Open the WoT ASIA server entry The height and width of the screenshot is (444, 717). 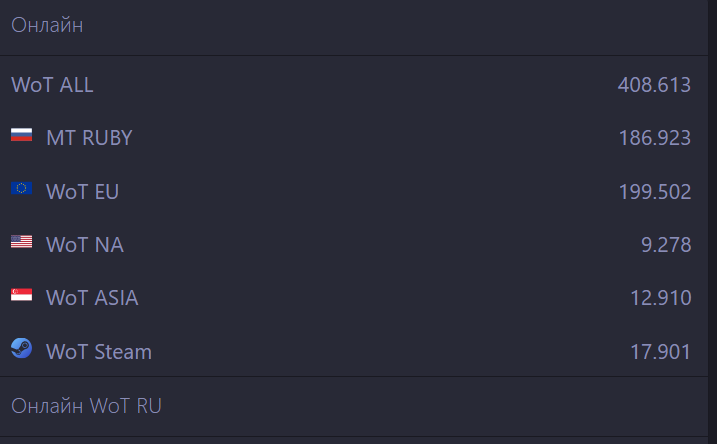click(x=92, y=298)
